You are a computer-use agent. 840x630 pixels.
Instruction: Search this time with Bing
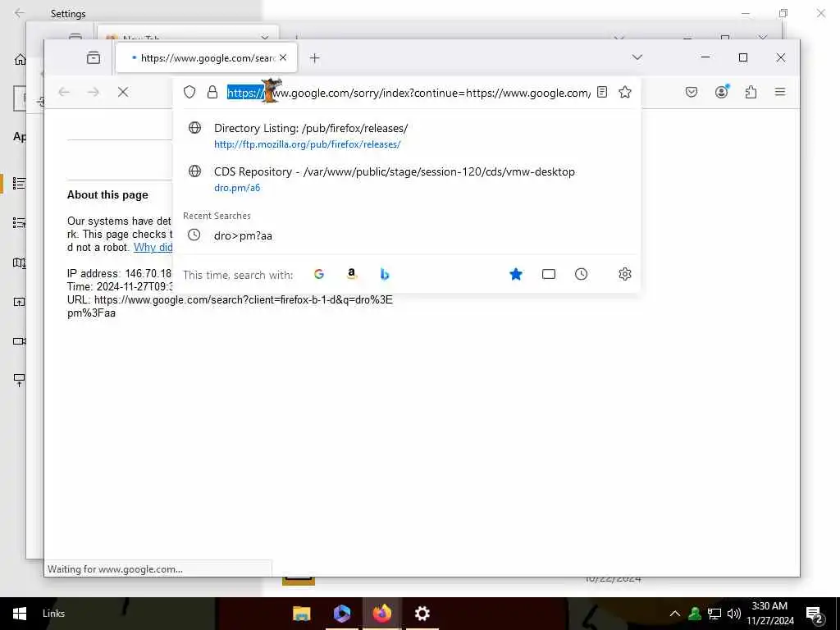tap(384, 274)
